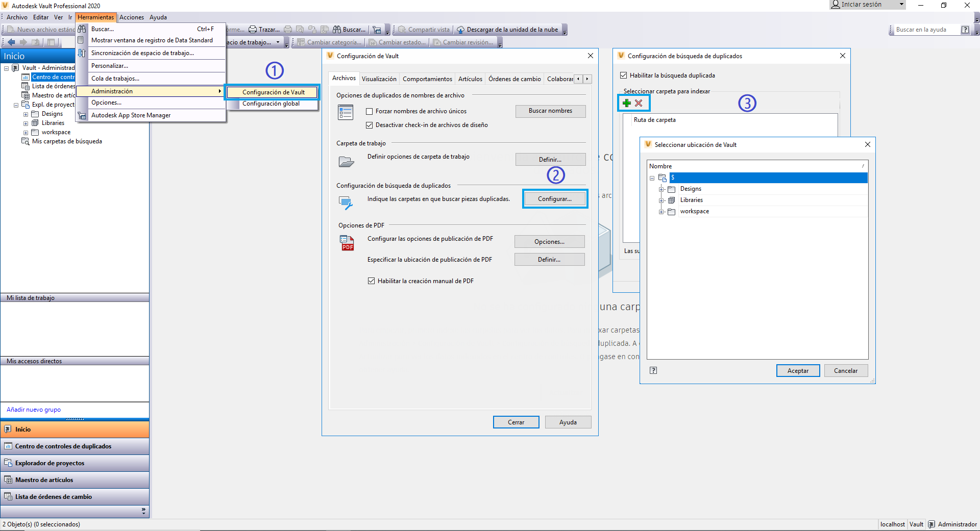Viewport: 980px width, 531px height.
Task: Click the Centro de controles tree icon
Action: pos(25,77)
